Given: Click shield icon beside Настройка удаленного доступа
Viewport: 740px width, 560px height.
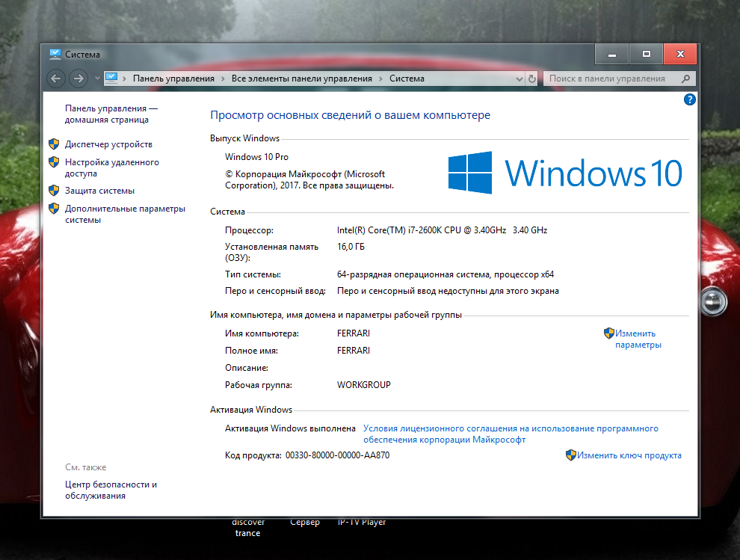Looking at the screenshot, I should (54, 162).
